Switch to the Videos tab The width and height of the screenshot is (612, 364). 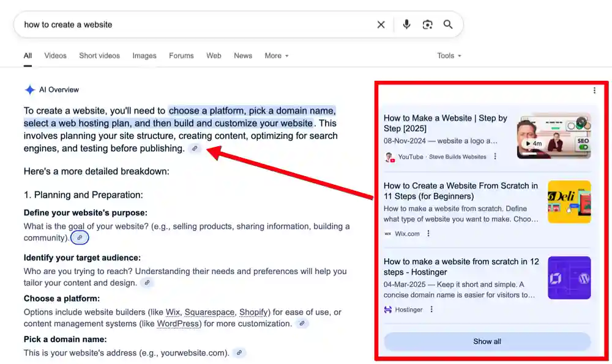click(x=56, y=56)
